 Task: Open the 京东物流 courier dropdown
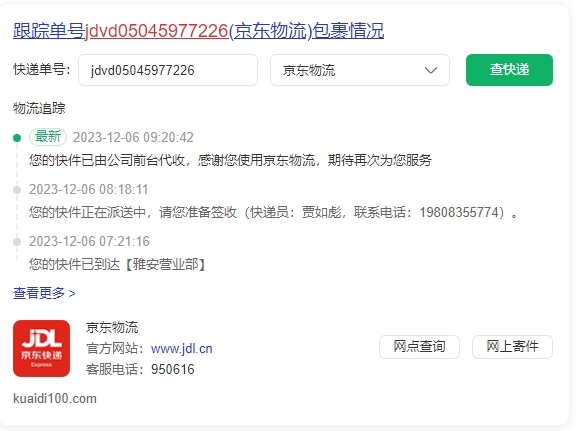(x=360, y=70)
